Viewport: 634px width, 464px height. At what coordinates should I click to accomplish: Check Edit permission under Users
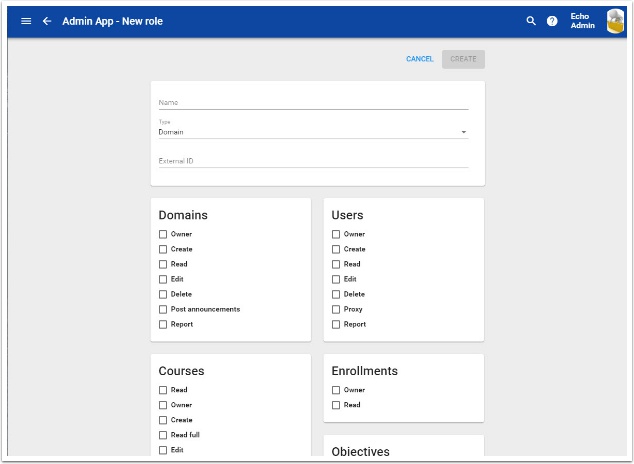[336, 279]
